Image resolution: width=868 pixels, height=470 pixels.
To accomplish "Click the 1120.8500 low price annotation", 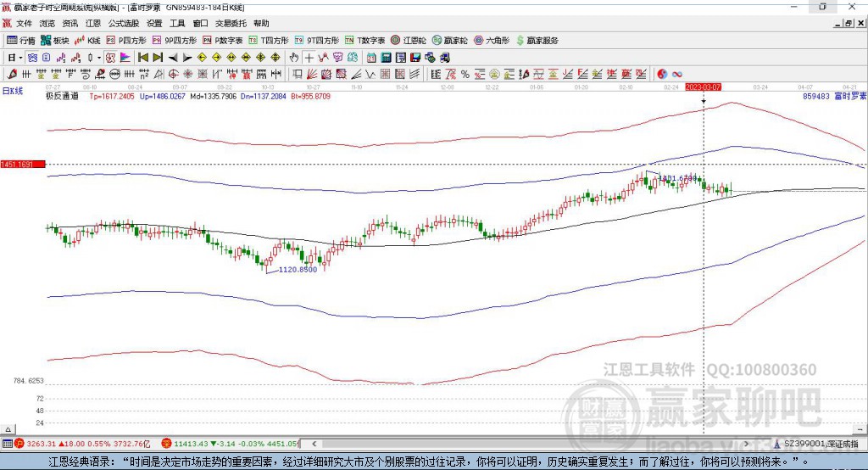I will point(298,270).
